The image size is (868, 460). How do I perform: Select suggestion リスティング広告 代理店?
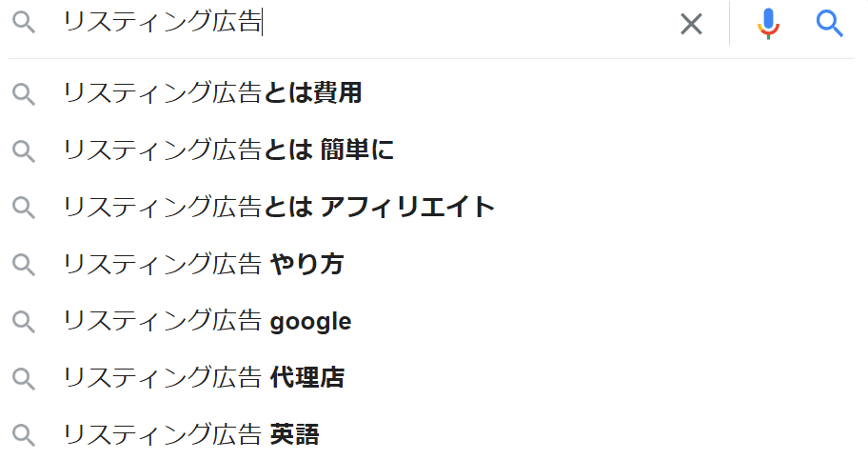click(x=203, y=378)
